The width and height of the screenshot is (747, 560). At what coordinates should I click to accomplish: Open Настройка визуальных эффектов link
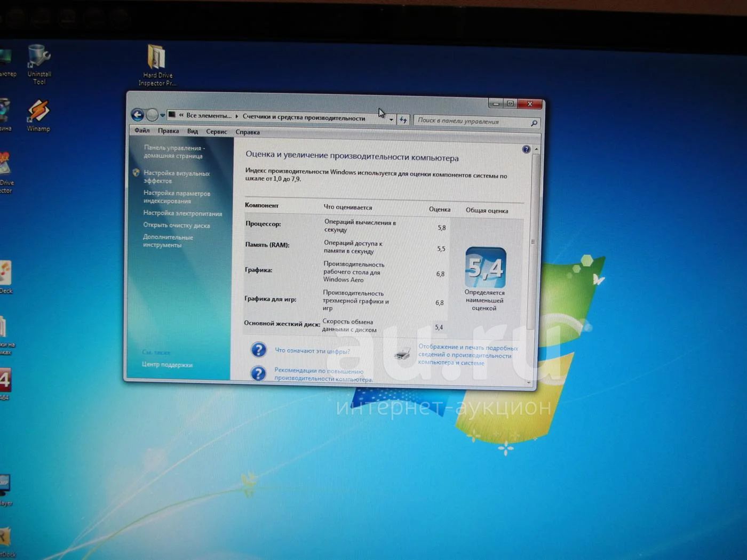coord(177,177)
